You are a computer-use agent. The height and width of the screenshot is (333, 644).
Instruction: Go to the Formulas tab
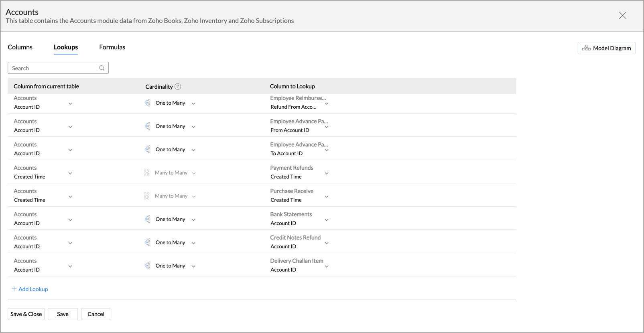112,47
